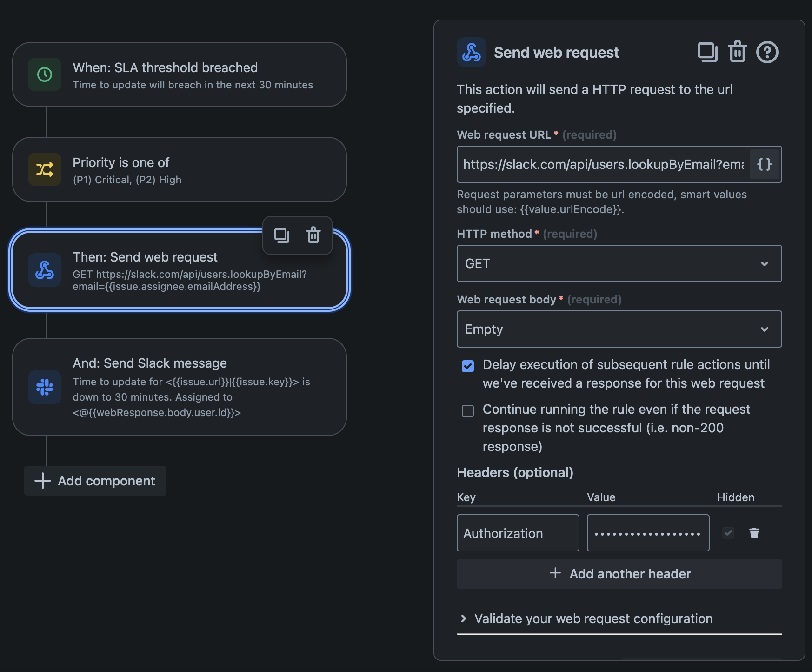This screenshot has width=812, height=672.
Task: Click the panel's HTTP request description text
Action: point(594,99)
